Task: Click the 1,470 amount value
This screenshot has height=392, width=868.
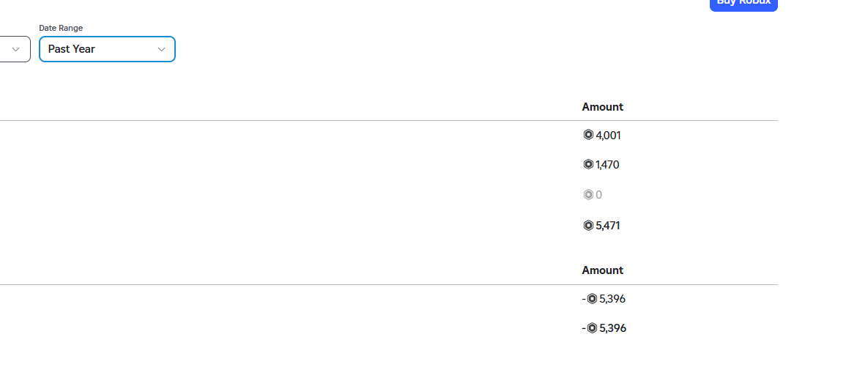Action: click(607, 165)
